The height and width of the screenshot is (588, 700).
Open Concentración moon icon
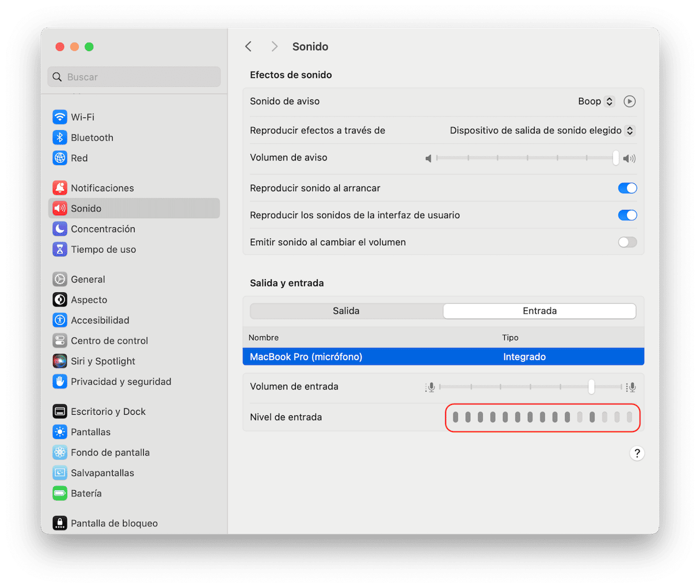click(x=60, y=229)
